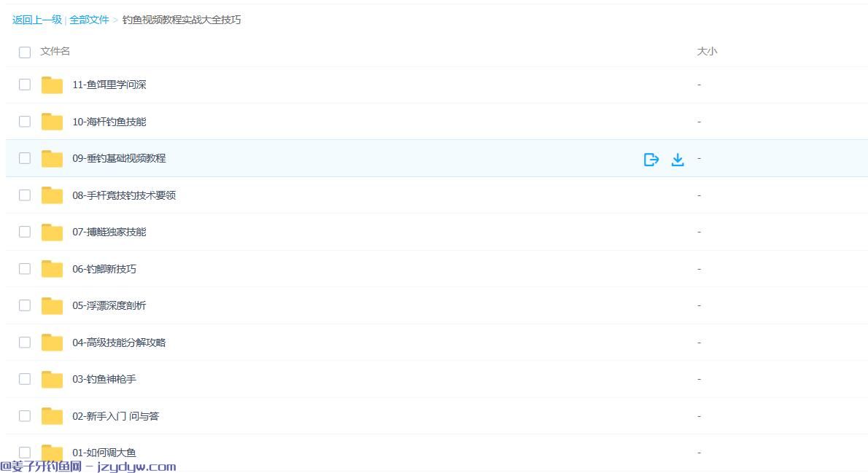
Task: Open folder name 09-垂钓基础视频教程
Action: 119,158
